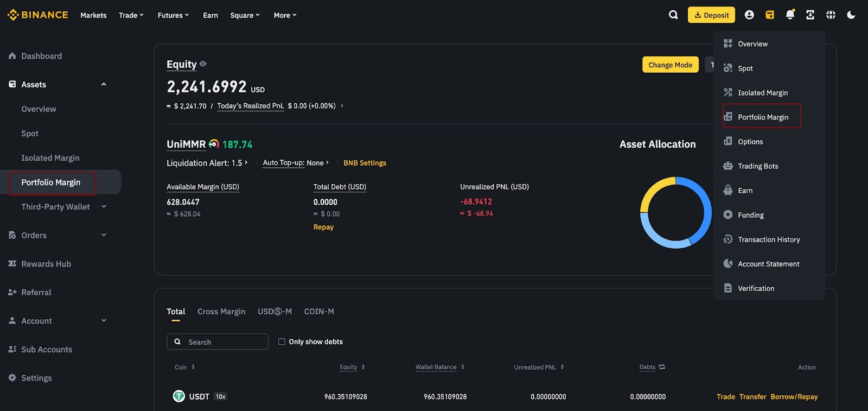Open the search magnifier in top bar
The height and width of the screenshot is (411, 868).
673,15
